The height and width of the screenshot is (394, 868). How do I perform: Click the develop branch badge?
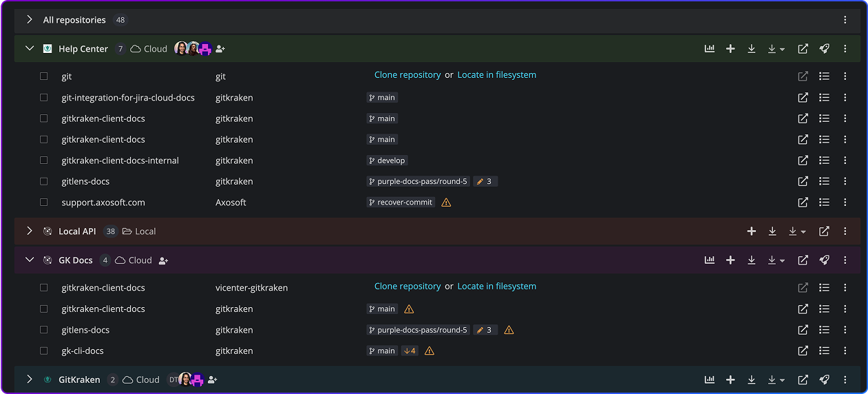[388, 160]
